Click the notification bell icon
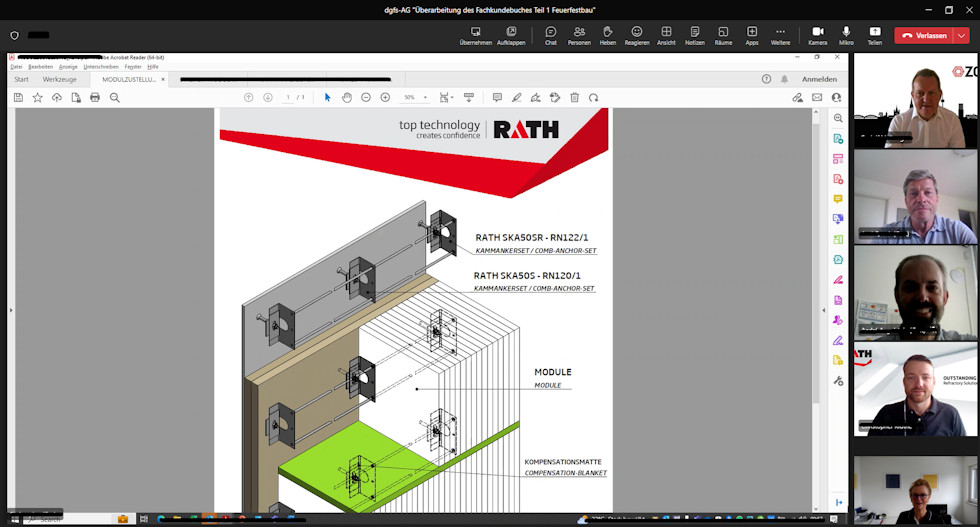 click(784, 79)
